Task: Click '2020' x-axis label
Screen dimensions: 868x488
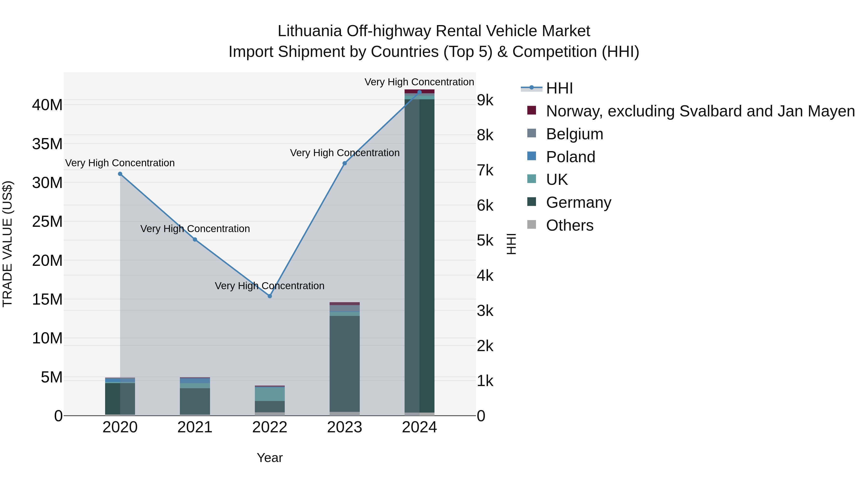Action: (120, 427)
